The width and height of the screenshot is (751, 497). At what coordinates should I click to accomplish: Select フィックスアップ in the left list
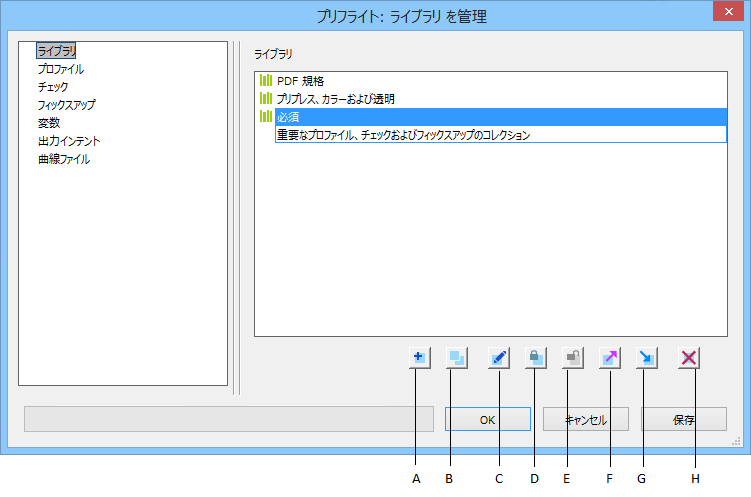click(x=67, y=105)
